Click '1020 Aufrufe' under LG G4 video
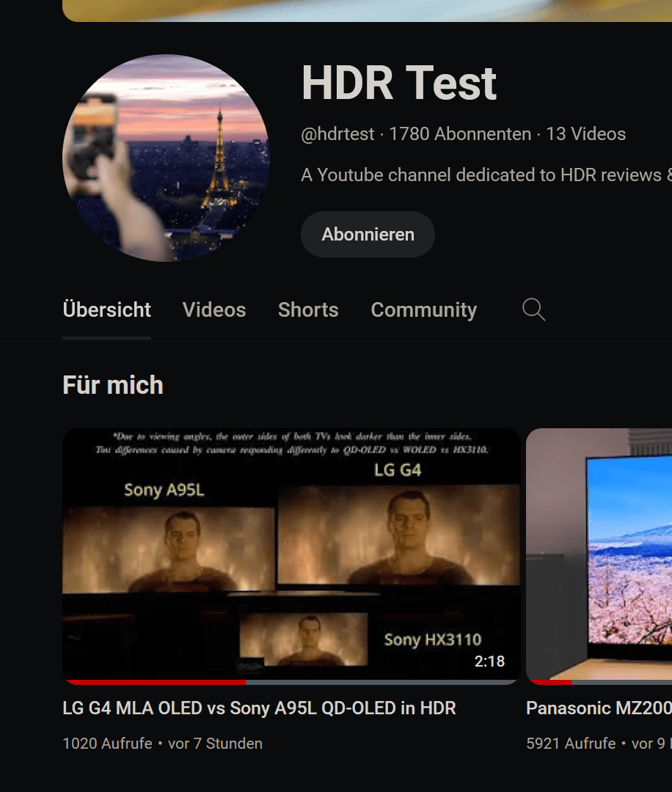Screen dimensions: 672x792 107,744
